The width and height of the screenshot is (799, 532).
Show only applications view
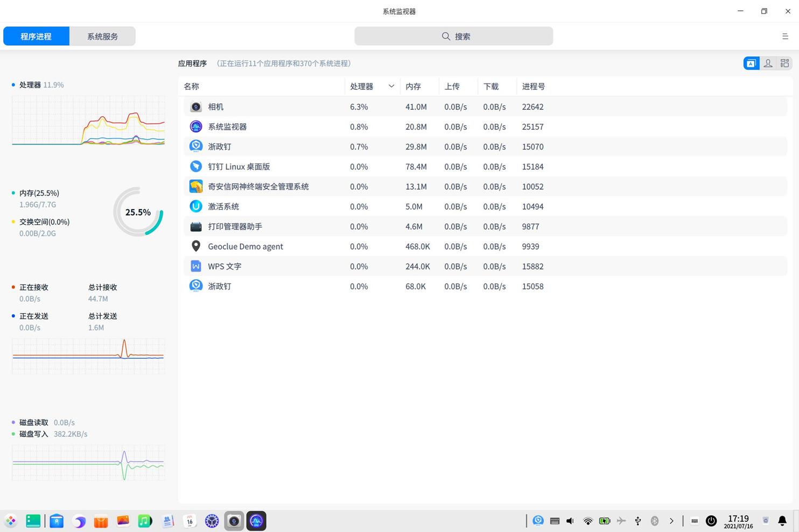tap(751, 63)
